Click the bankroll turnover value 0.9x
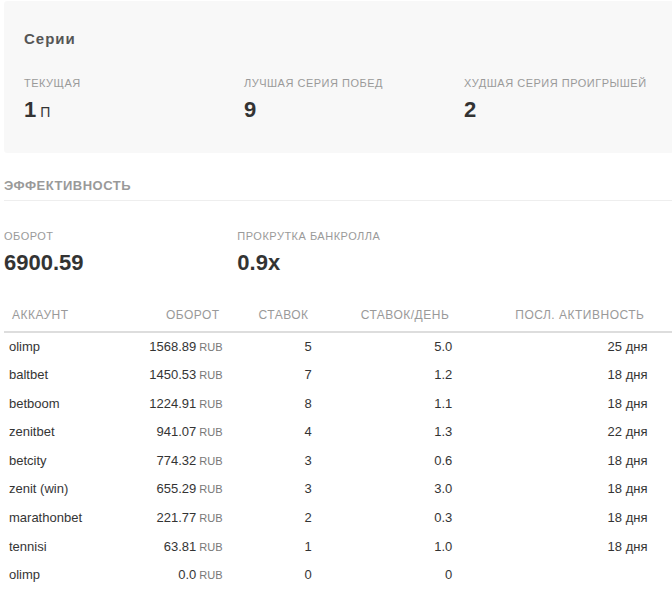The width and height of the screenshot is (672, 596). click(258, 263)
